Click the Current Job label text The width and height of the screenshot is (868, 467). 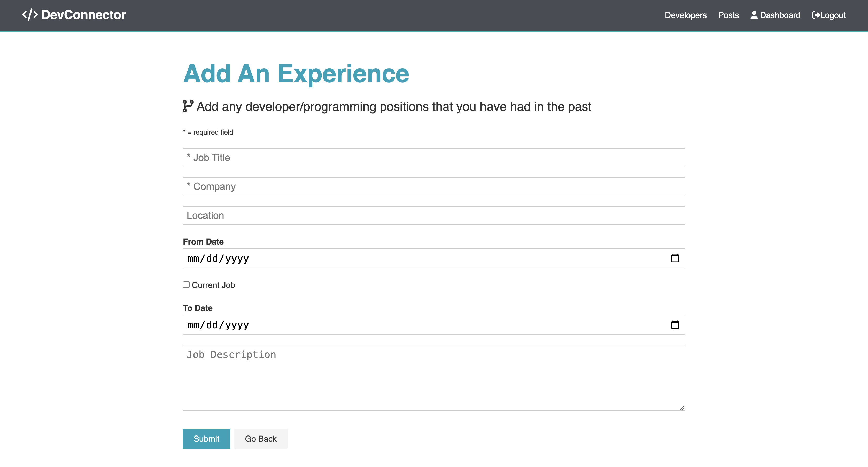point(213,285)
